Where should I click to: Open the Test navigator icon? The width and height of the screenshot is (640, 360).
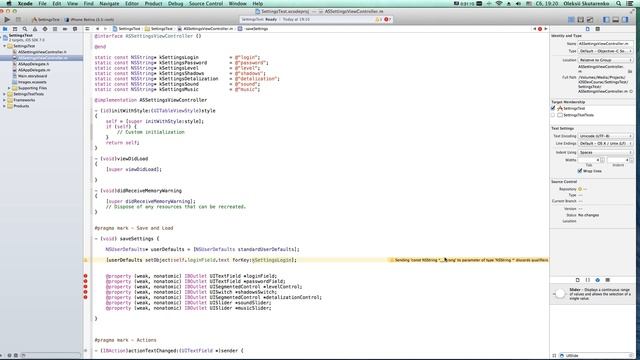pyautogui.click(x=45, y=29)
